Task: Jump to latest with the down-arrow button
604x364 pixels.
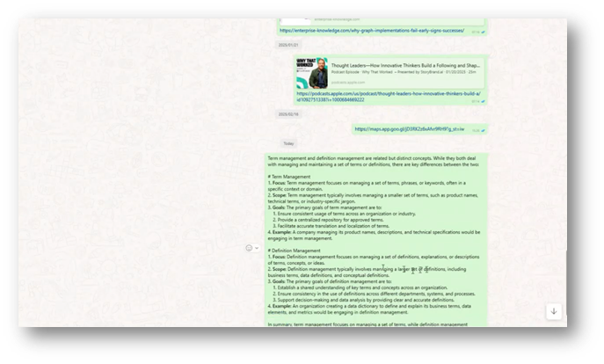Action: tap(554, 311)
